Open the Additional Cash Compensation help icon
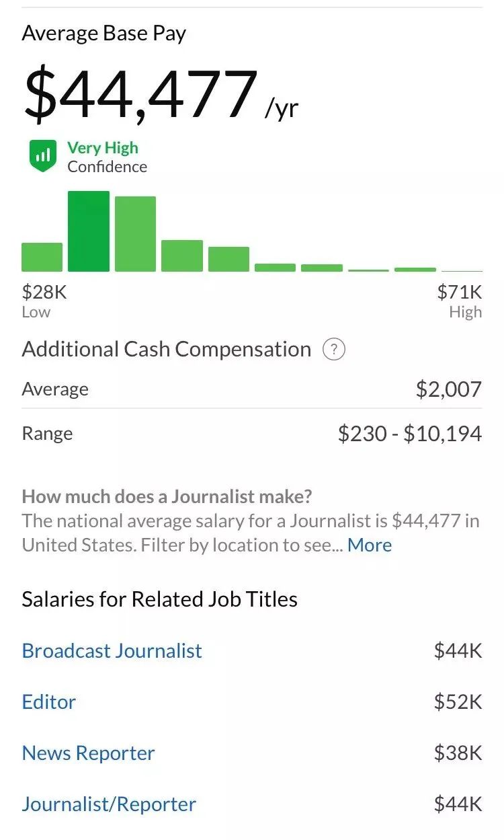504x840 pixels. [x=334, y=350]
